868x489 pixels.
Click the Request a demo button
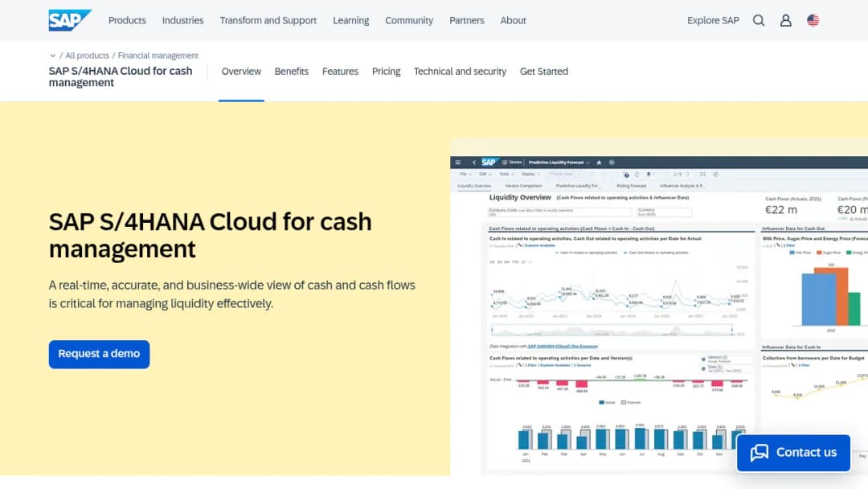click(99, 354)
